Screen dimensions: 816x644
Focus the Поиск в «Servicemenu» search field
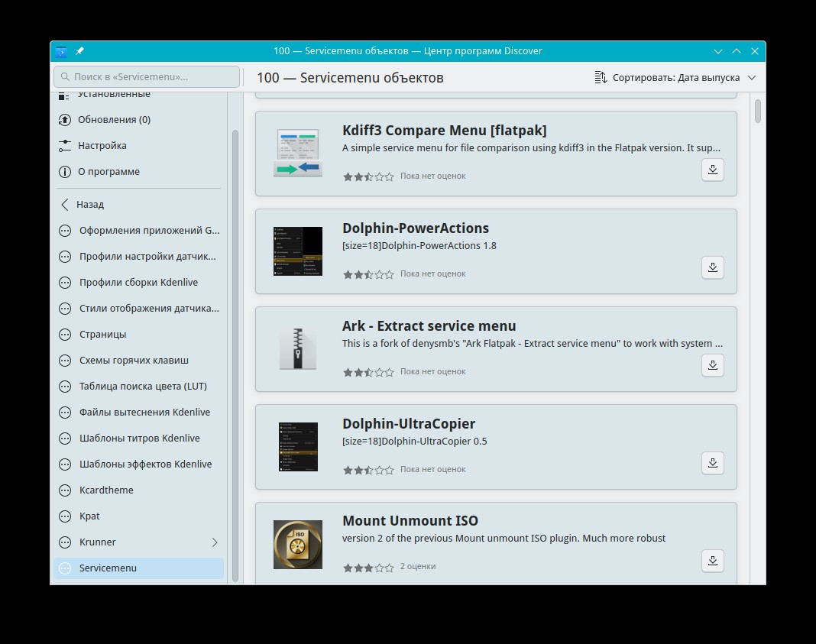(146, 77)
